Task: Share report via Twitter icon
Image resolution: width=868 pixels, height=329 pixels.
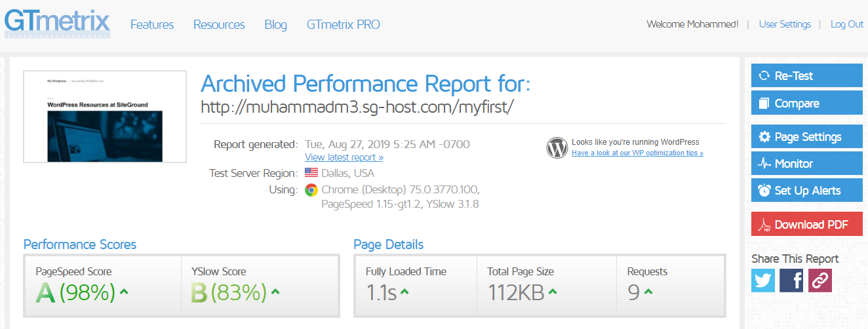Action: 763,281
